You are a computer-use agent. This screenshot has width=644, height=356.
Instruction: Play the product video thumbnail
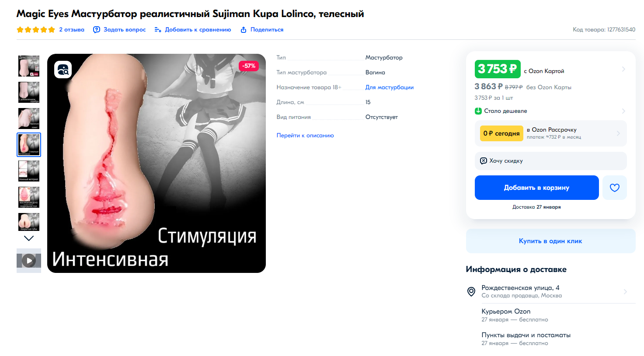click(29, 261)
